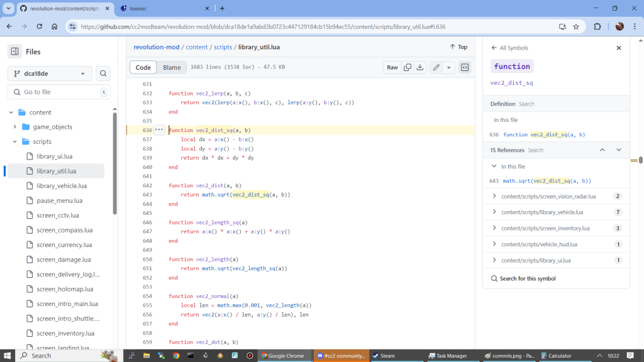Viewport: 644px width, 362px height.
Task: Open library_vehicle.lua in file tree
Action: pos(61,186)
